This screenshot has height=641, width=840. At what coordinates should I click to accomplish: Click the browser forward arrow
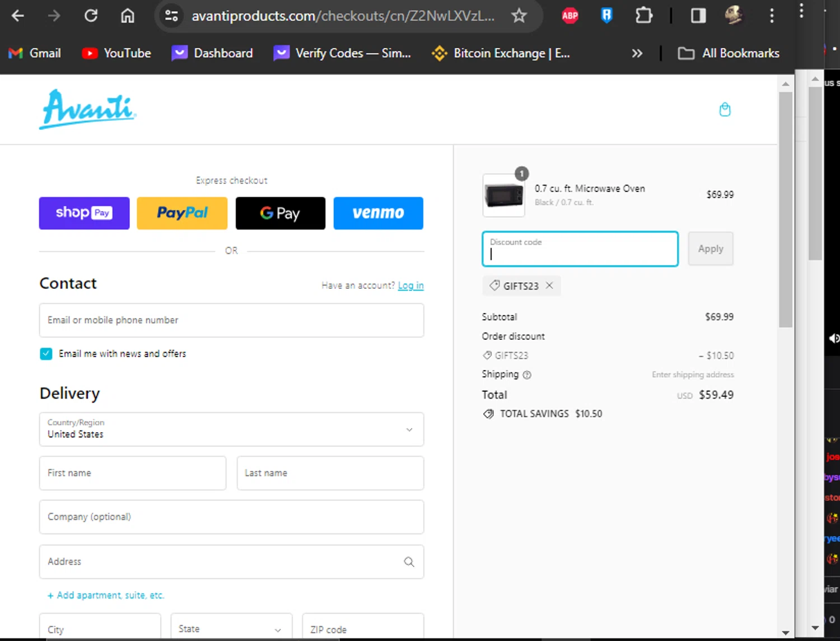[x=54, y=16]
